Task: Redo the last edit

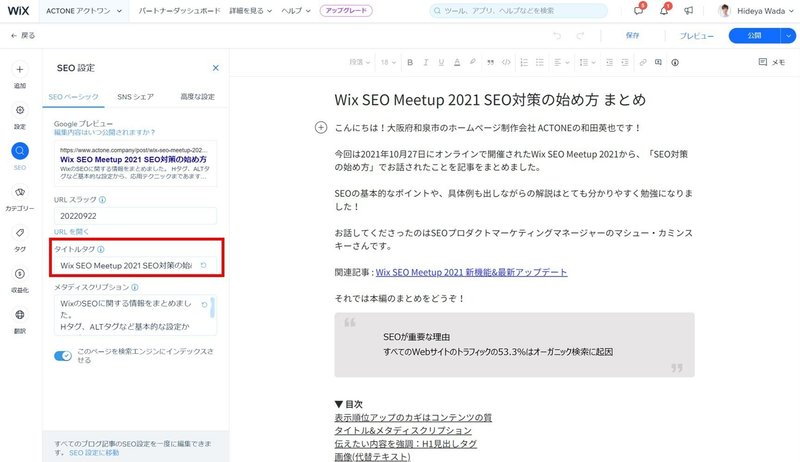Action: coord(580,36)
